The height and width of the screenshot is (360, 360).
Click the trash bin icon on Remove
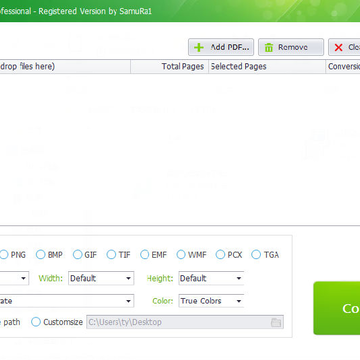tap(269, 48)
